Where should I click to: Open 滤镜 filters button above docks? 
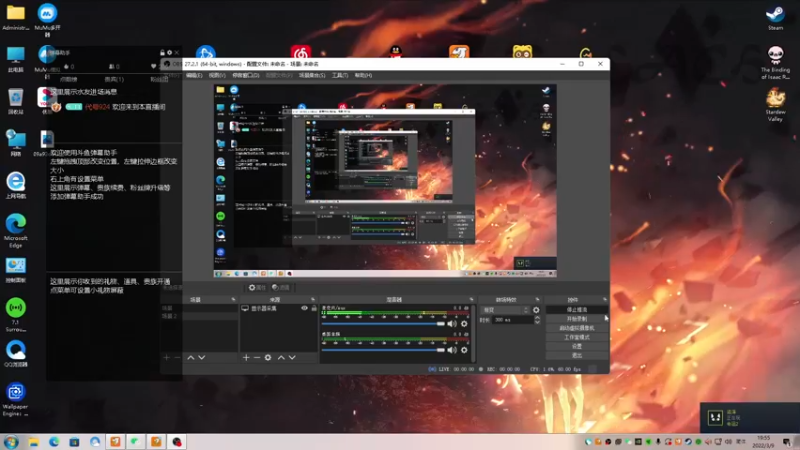point(281,288)
